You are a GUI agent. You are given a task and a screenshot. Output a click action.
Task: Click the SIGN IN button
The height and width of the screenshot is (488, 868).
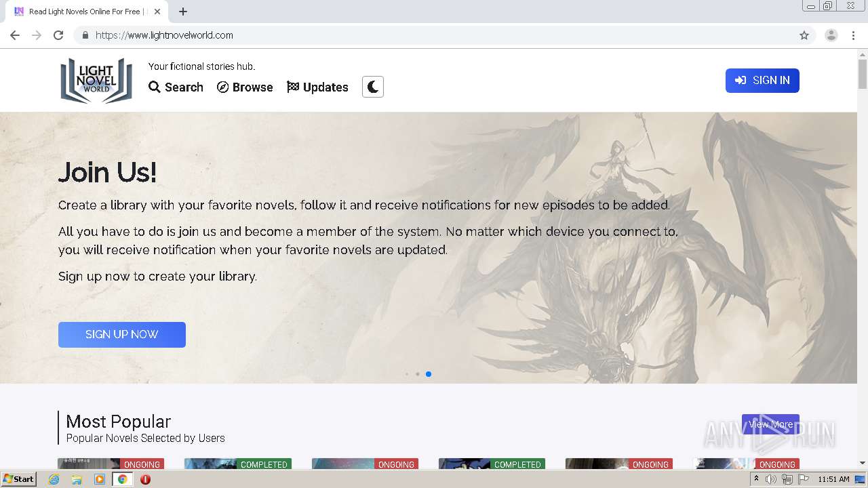762,81
